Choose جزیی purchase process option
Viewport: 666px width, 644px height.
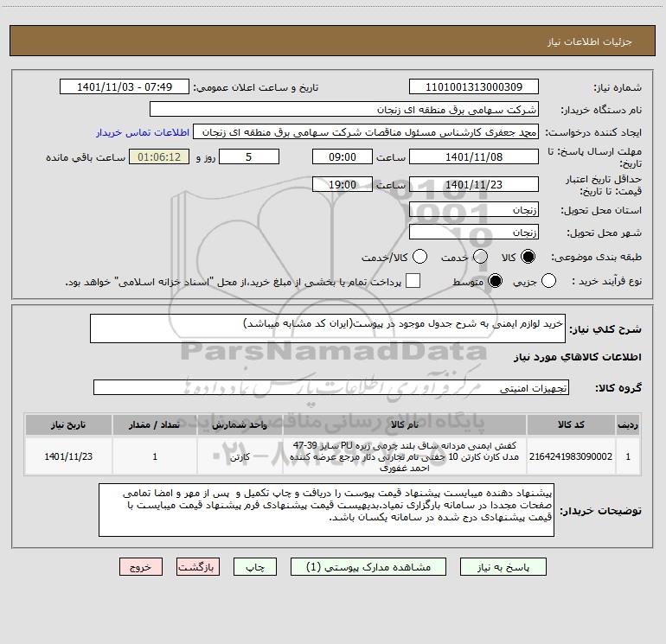pos(548,281)
